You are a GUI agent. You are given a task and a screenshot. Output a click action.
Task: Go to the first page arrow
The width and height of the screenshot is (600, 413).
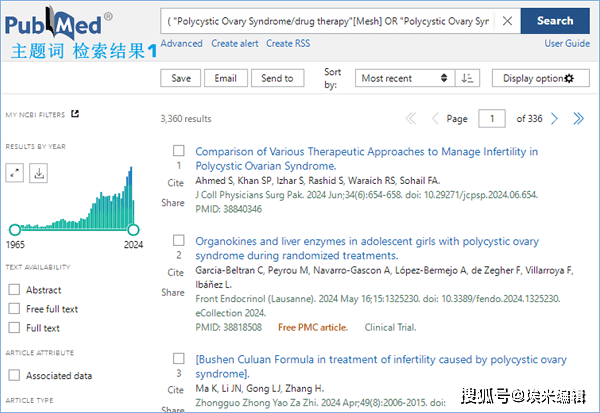click(x=411, y=119)
